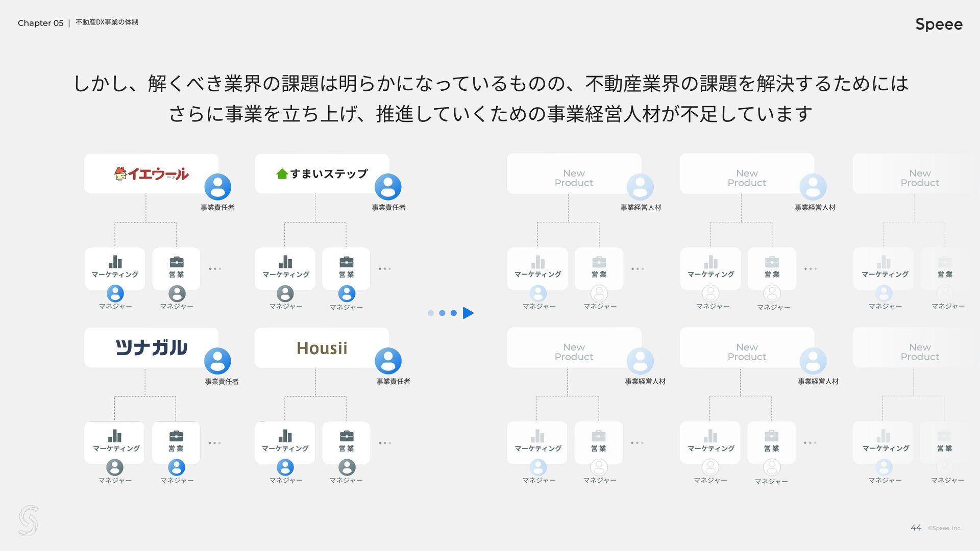The width and height of the screenshot is (980, 551).
Task: Click ellipsis dots right of イエウール 営業
Action: pos(215,268)
